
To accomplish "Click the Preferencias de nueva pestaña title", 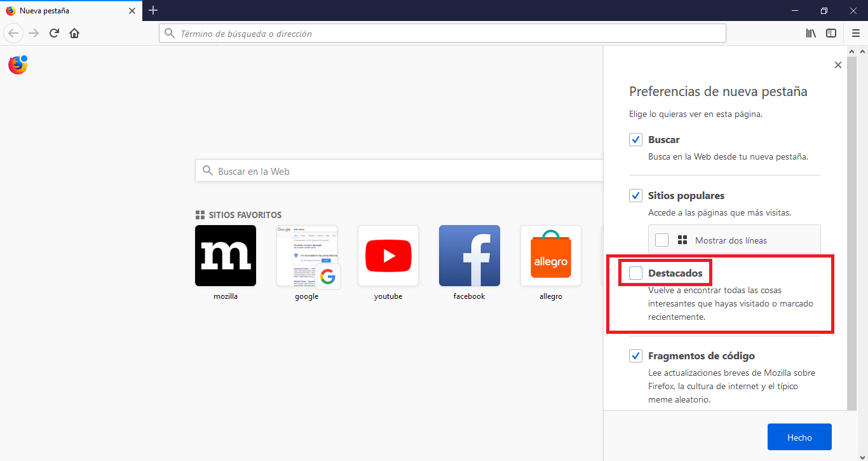I will pos(718,92).
